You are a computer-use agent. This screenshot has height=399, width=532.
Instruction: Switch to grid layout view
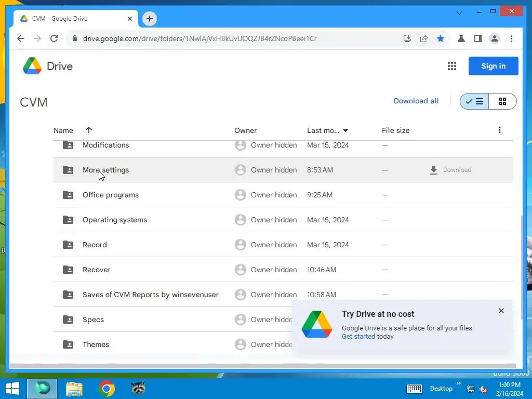pos(502,101)
